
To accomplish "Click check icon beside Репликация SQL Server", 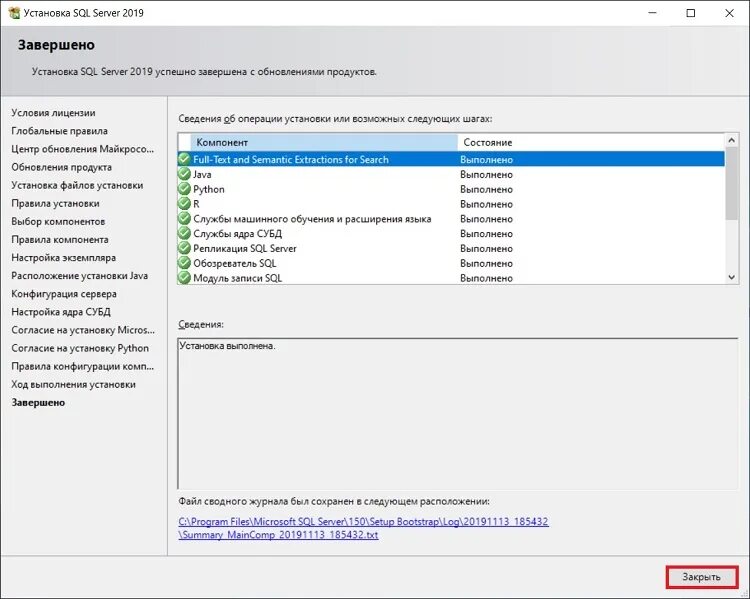I will pyautogui.click(x=184, y=248).
